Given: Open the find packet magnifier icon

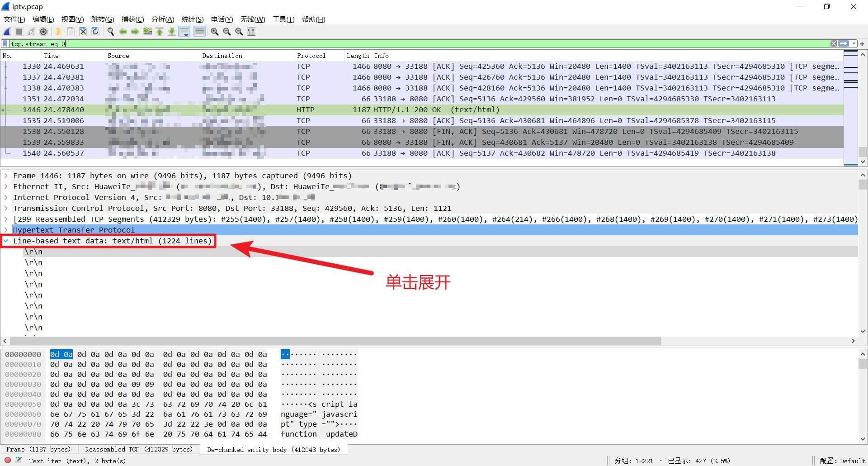Looking at the screenshot, I should click(110, 32).
